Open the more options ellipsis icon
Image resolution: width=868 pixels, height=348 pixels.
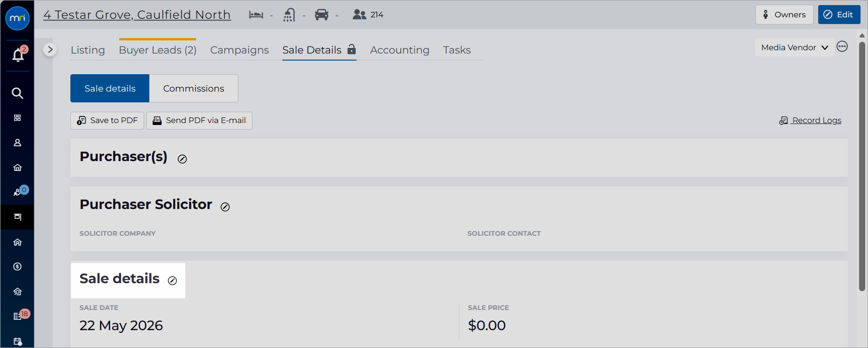(842, 46)
